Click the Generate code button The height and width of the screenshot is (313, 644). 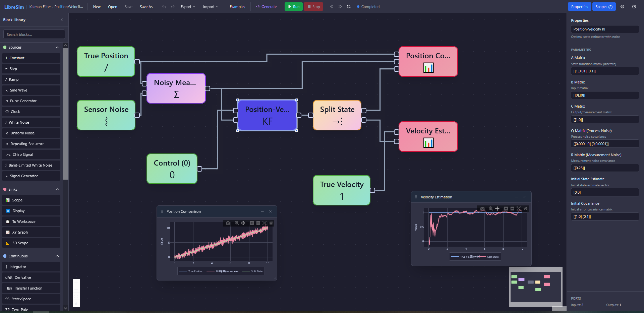(x=267, y=7)
